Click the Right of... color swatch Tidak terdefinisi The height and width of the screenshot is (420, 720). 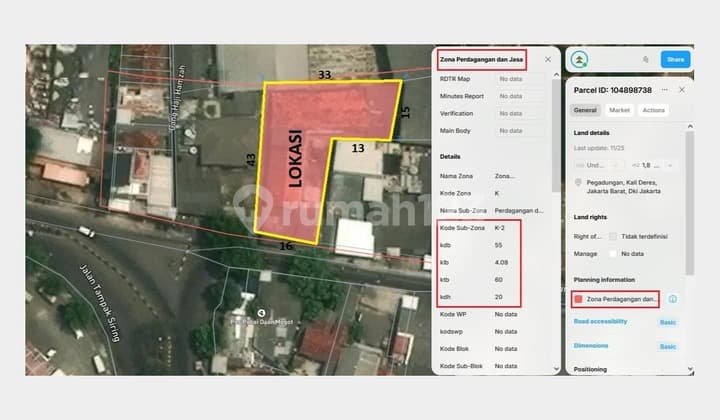click(613, 236)
